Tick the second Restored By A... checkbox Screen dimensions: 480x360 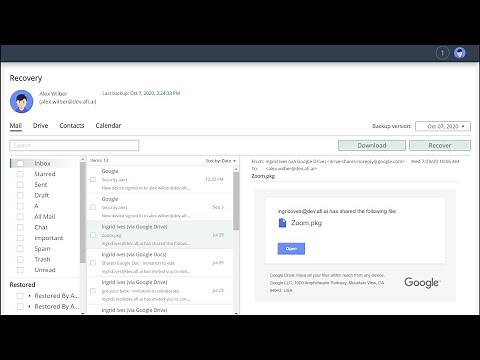click(x=20, y=307)
